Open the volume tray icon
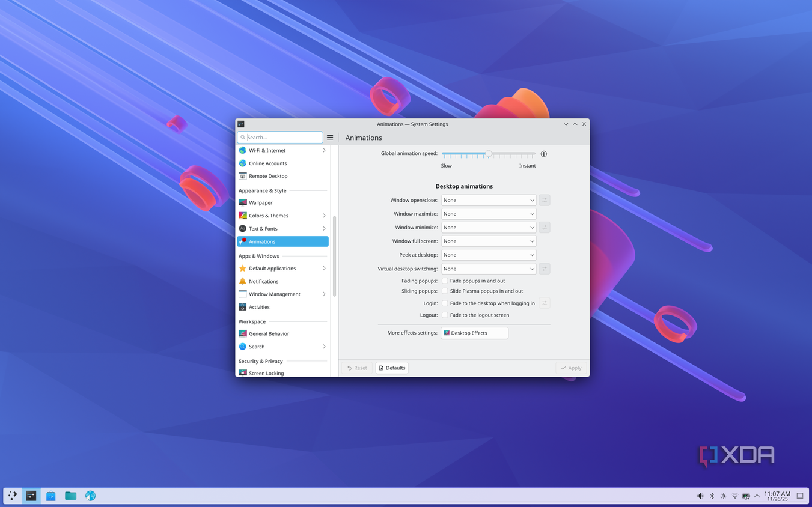Viewport: 812px width, 507px height. click(700, 496)
